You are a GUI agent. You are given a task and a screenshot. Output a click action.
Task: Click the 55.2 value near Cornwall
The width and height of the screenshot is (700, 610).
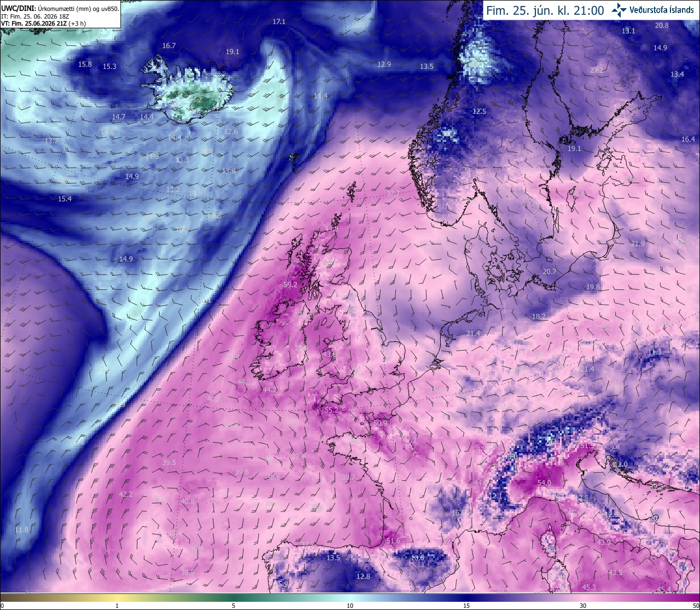tap(331, 410)
